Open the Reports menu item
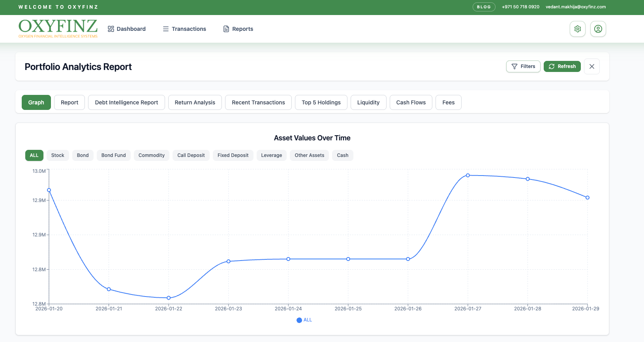Image resolution: width=644 pixels, height=342 pixels. (238, 29)
